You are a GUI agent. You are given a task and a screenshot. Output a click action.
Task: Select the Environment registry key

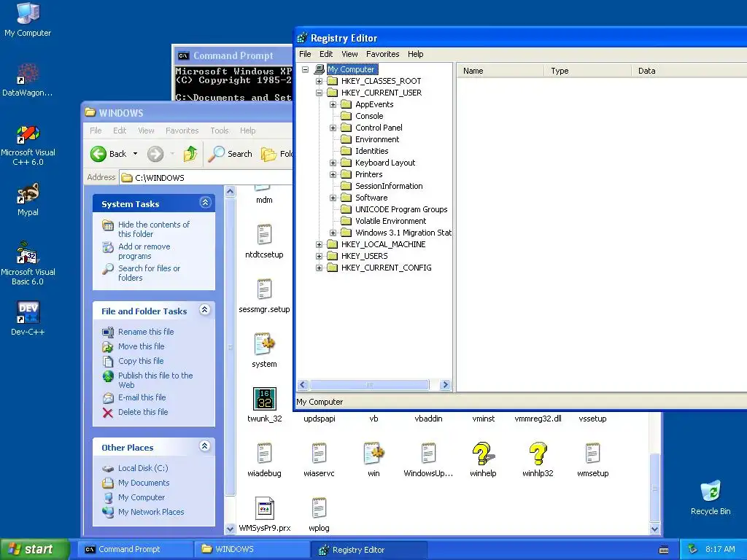pos(377,139)
